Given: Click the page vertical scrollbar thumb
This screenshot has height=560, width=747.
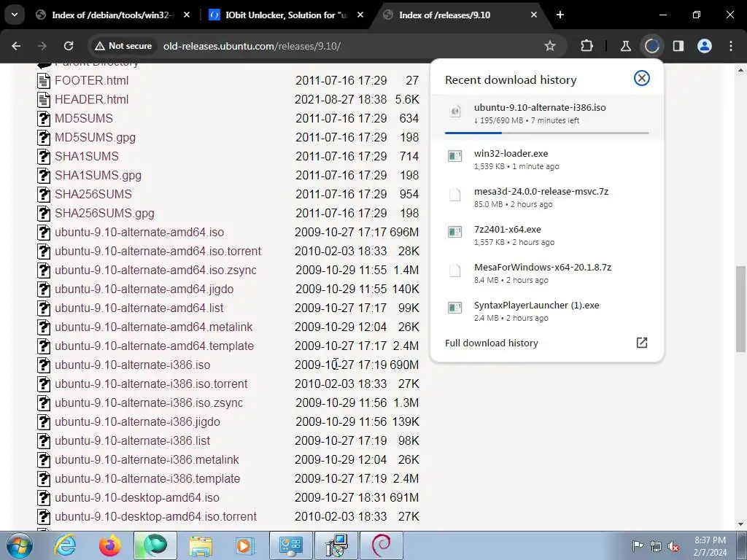Looking at the screenshot, I should (x=740, y=308).
